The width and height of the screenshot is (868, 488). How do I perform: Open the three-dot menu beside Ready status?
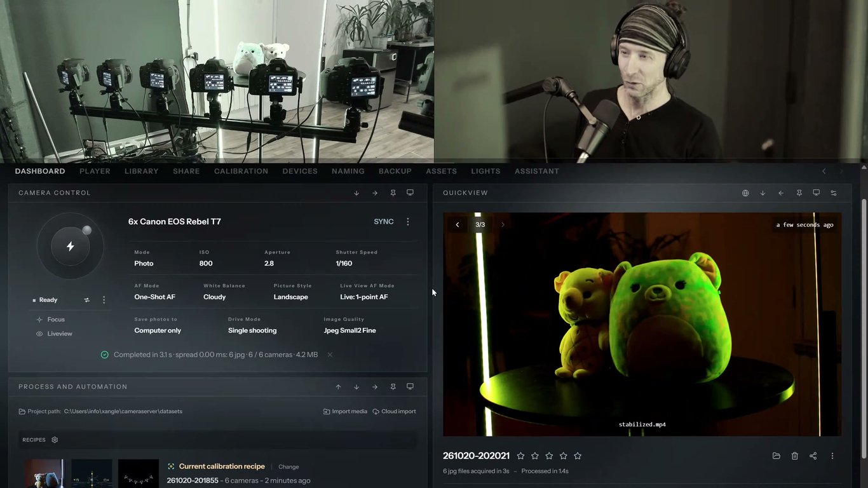[104, 300]
